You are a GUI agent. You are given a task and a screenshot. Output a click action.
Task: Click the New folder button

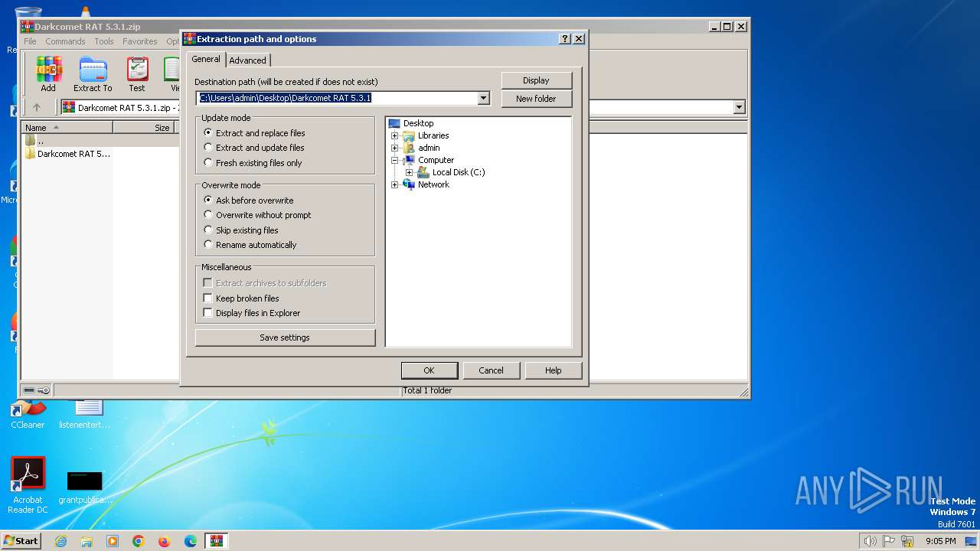536,99
